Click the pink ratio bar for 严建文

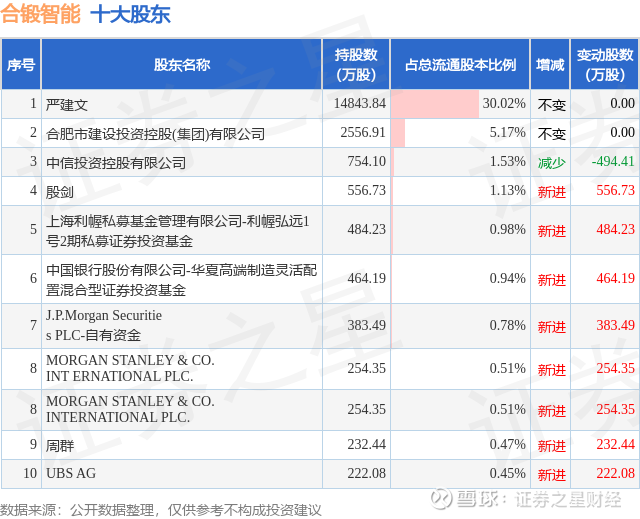(x=435, y=104)
